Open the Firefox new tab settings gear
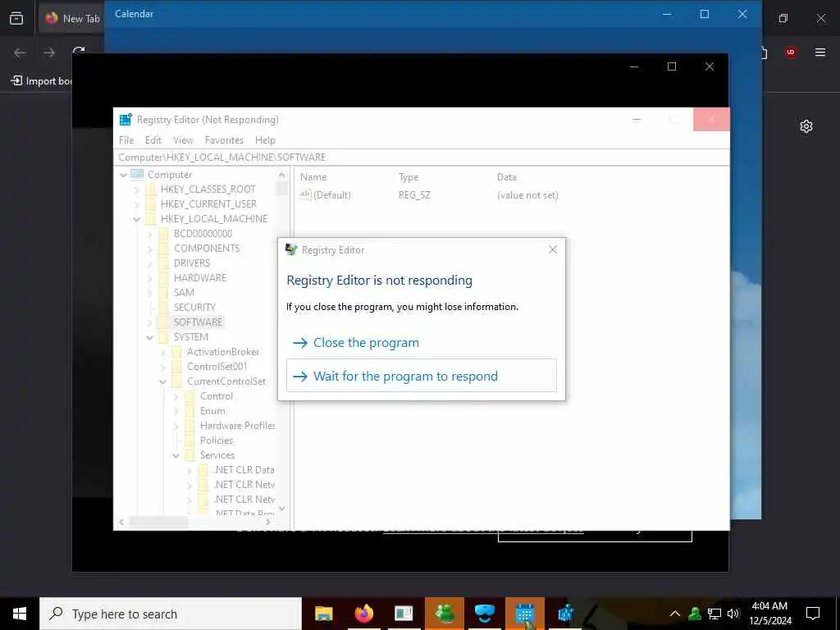This screenshot has width=840, height=630. 806,126
